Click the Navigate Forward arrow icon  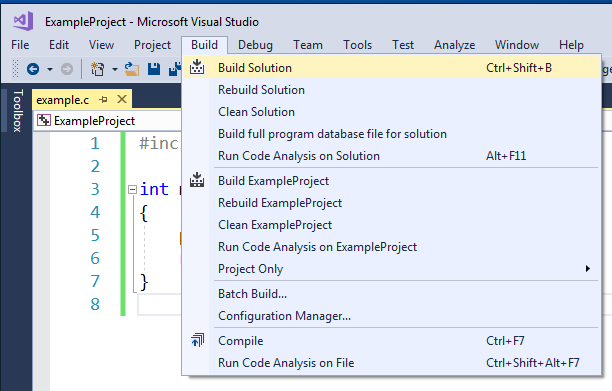pos(67,69)
